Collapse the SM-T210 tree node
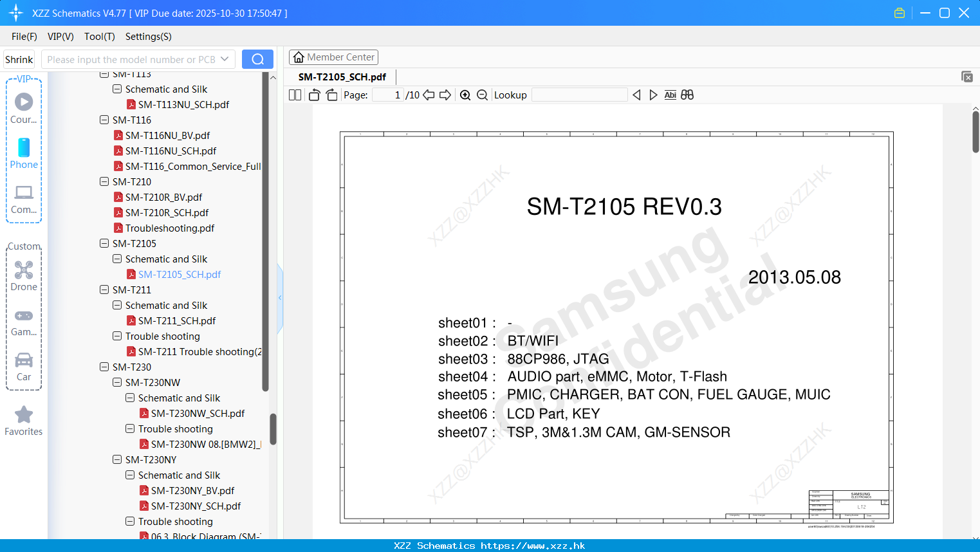The image size is (980, 552). (x=104, y=181)
